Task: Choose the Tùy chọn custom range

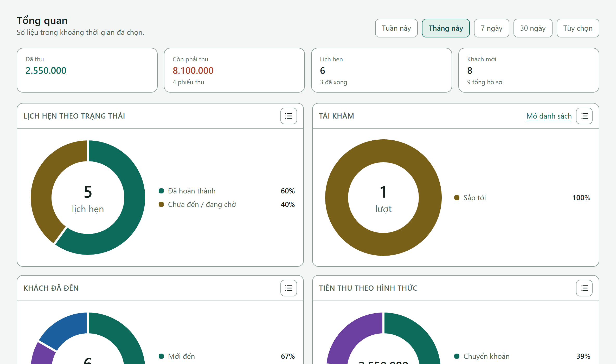Action: pos(578,28)
